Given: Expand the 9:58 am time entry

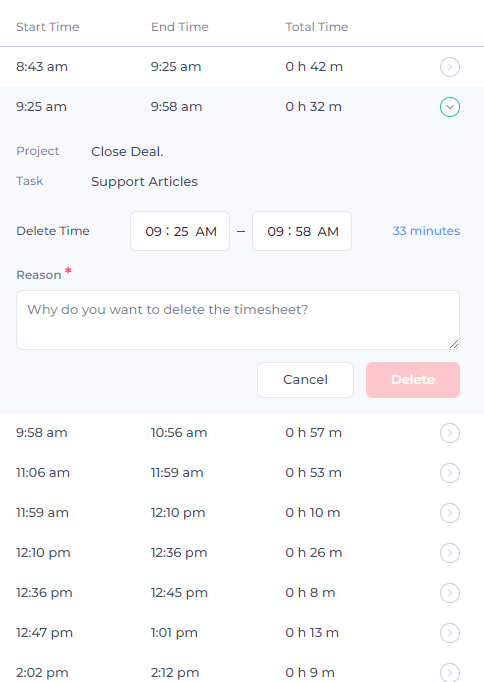Looking at the screenshot, I should click(x=450, y=433).
